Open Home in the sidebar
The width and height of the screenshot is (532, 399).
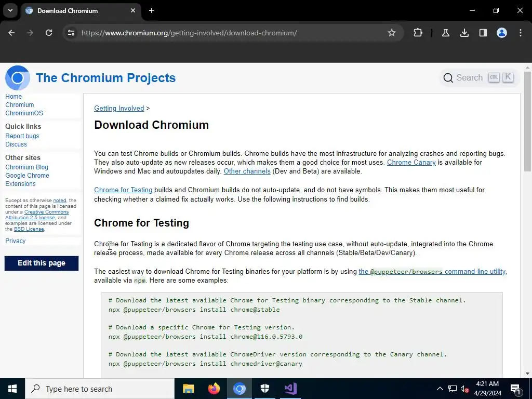[x=14, y=96]
